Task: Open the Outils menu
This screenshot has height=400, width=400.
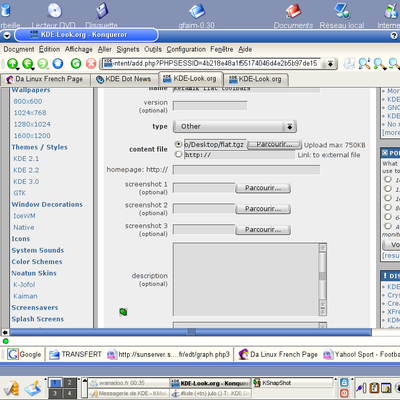Action: [x=153, y=49]
